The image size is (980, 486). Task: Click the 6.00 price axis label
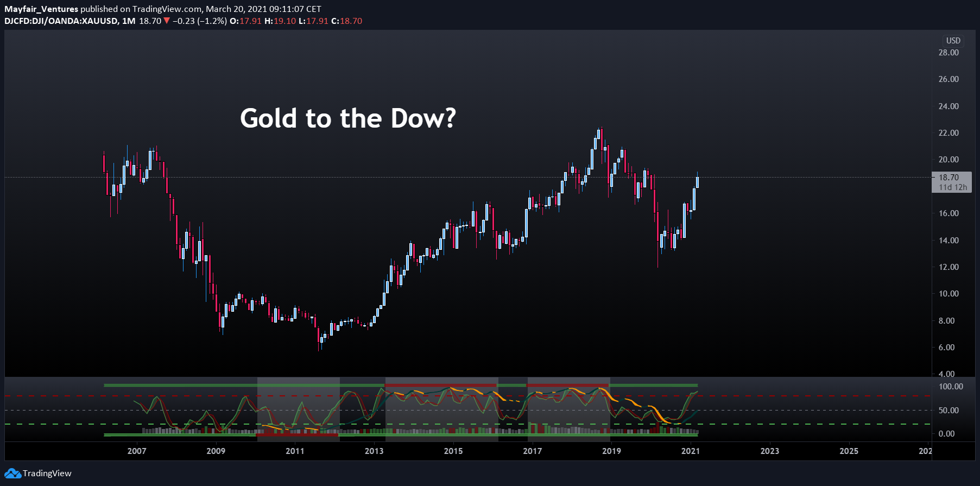pyautogui.click(x=946, y=348)
